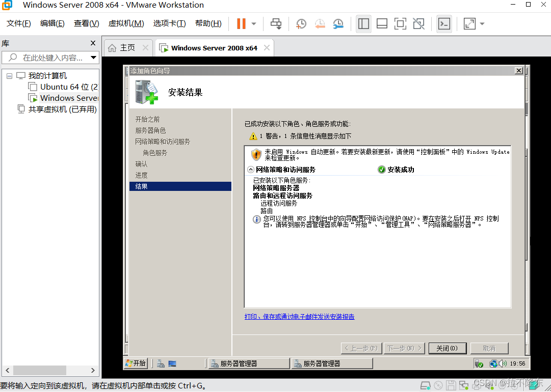The image size is (551, 392).
Task: Click the stretch guest display icon
Action: coord(469,23)
